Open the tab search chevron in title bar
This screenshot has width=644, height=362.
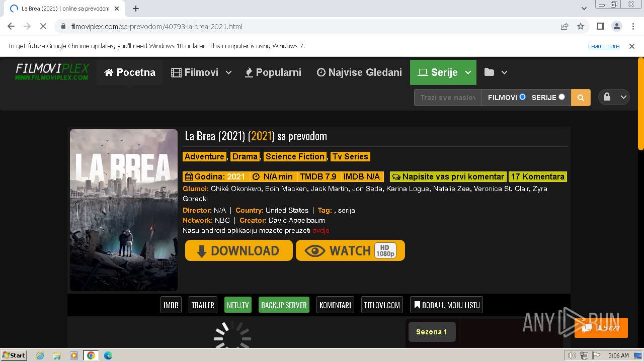[x=584, y=9]
